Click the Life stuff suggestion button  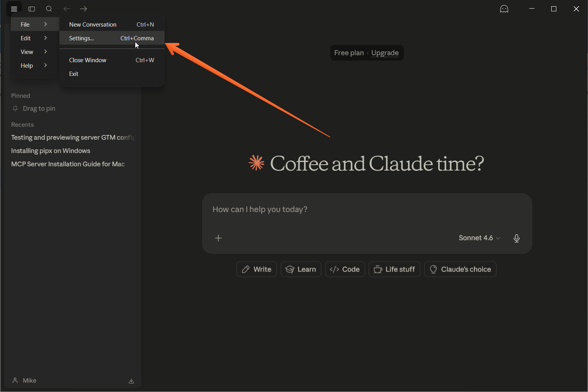[x=394, y=269]
